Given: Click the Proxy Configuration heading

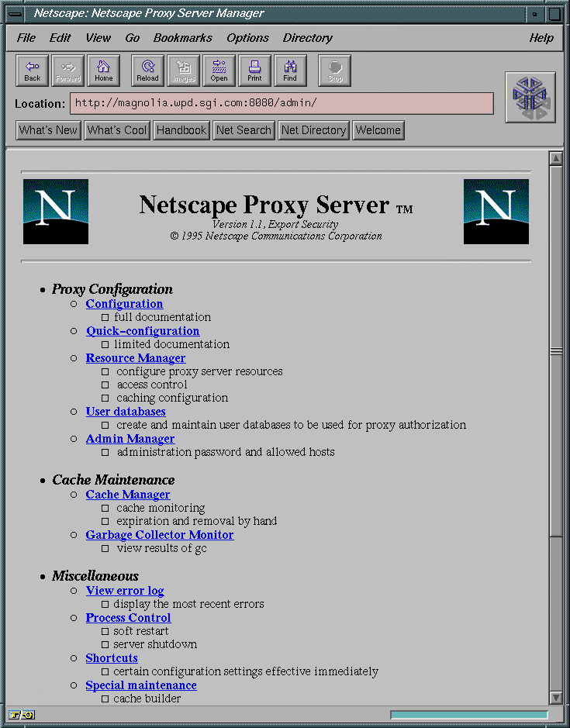Looking at the screenshot, I should pos(112,289).
